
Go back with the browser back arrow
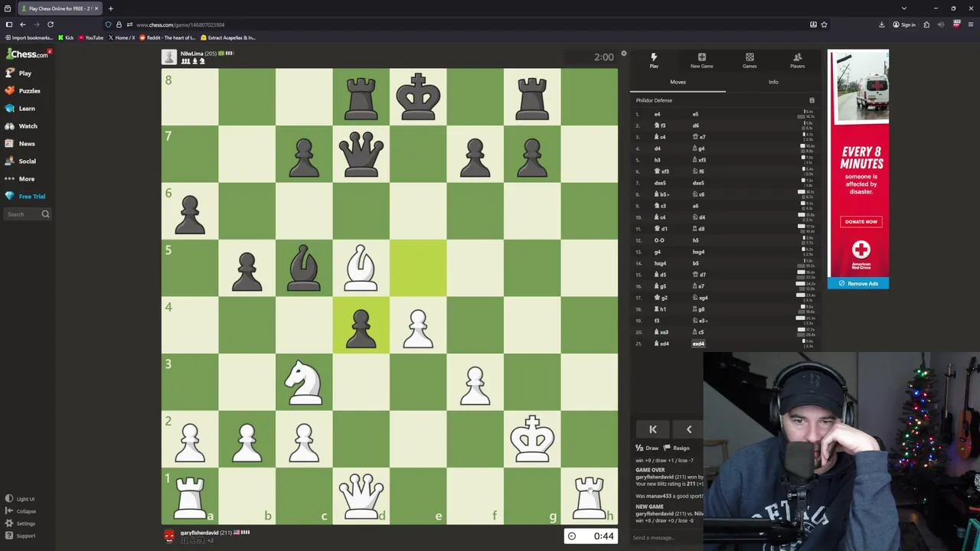[x=22, y=24]
